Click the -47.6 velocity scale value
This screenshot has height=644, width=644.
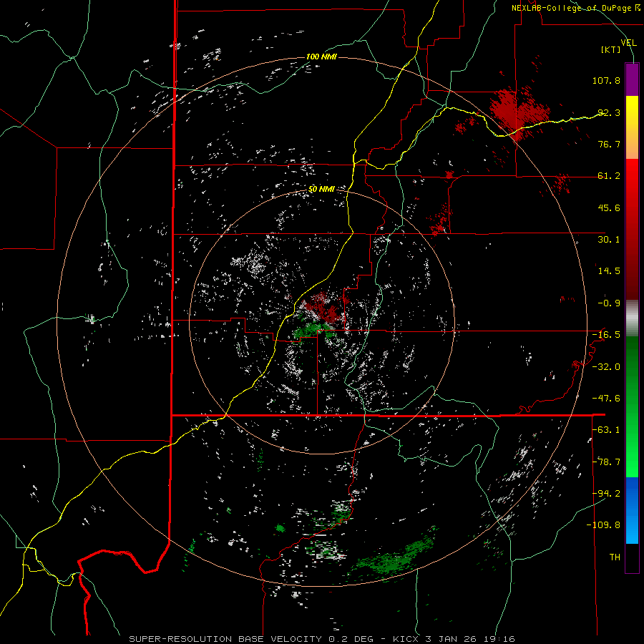coord(606,399)
